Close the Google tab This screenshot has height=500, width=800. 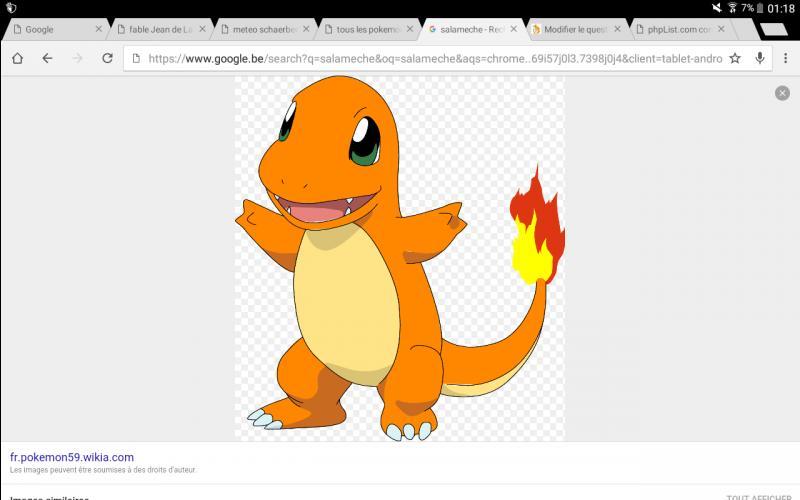pos(98,29)
